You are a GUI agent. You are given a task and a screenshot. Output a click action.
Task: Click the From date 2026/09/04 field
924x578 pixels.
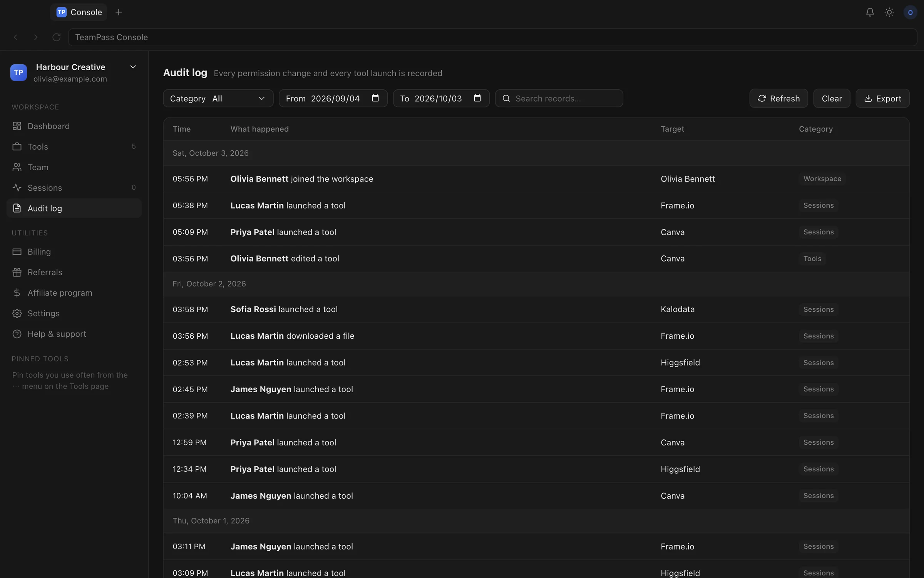point(333,98)
